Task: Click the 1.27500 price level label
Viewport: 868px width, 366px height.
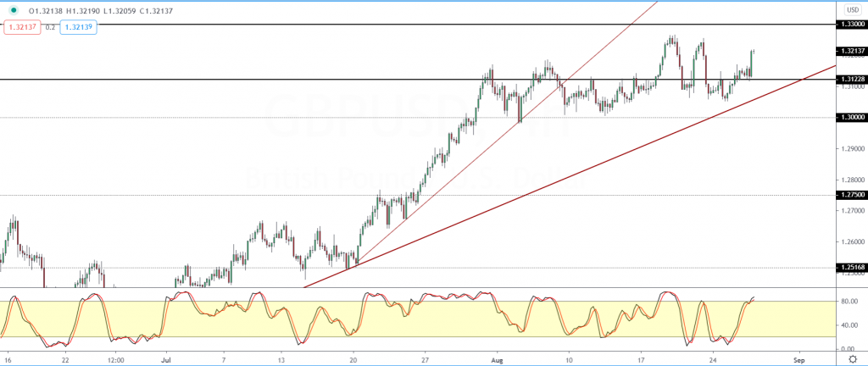Action: [852, 195]
